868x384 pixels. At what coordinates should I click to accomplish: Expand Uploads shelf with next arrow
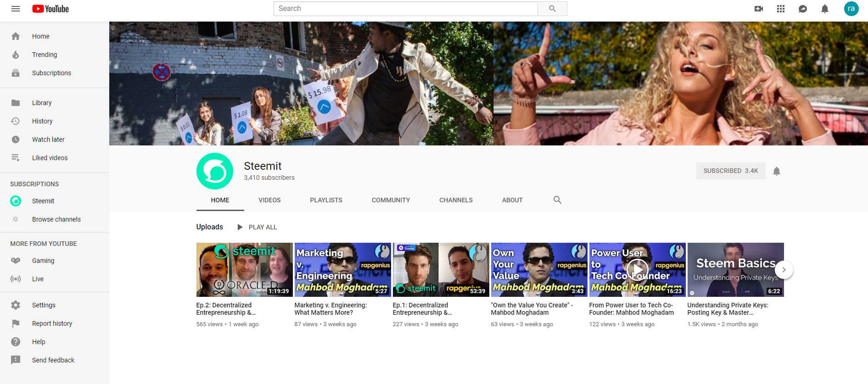[784, 270]
